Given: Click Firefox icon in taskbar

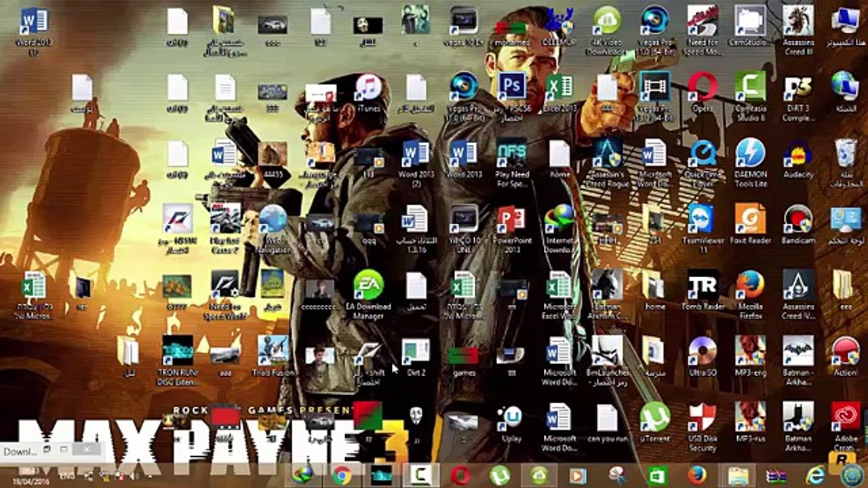Looking at the screenshot, I should tap(696, 475).
